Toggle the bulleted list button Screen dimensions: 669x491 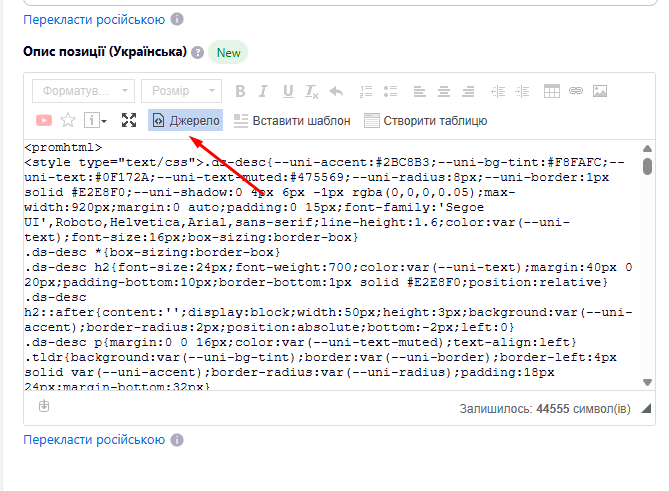pyautogui.click(x=389, y=91)
